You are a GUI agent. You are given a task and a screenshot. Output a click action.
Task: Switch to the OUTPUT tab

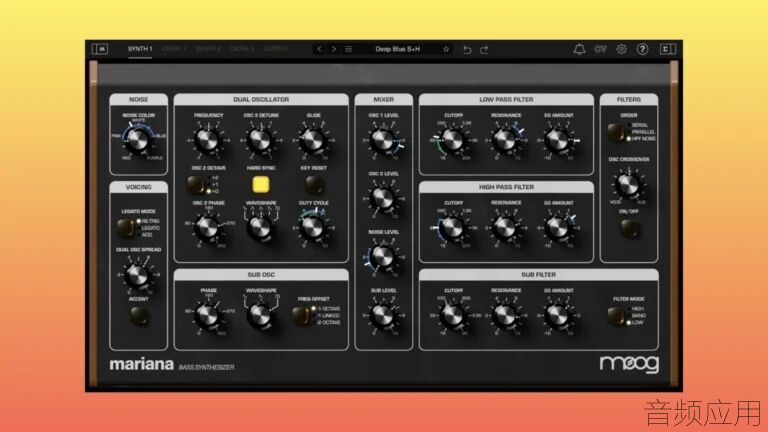(x=275, y=49)
